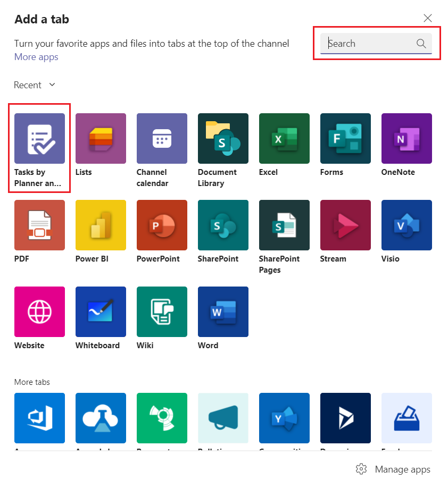
Task: Focus the Search input field
Action: point(376,43)
